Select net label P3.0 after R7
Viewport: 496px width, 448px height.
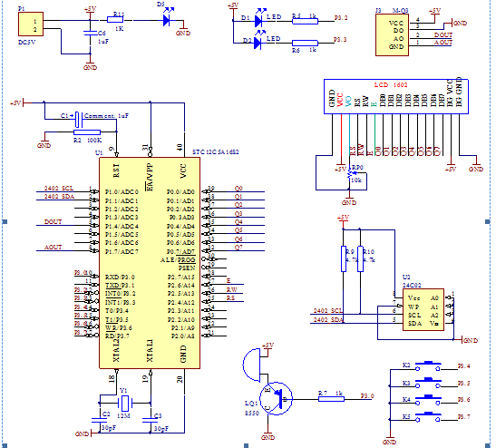[367, 395]
